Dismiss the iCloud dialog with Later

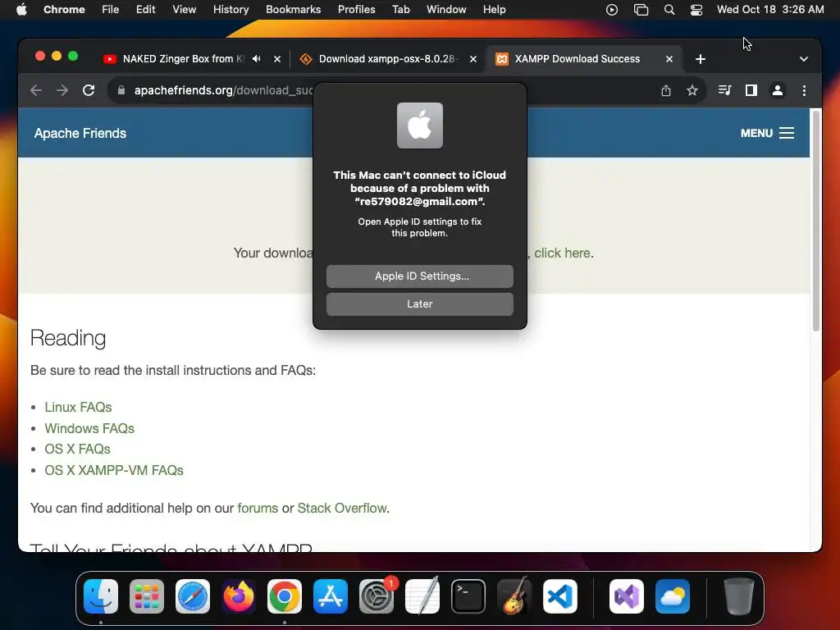419,304
